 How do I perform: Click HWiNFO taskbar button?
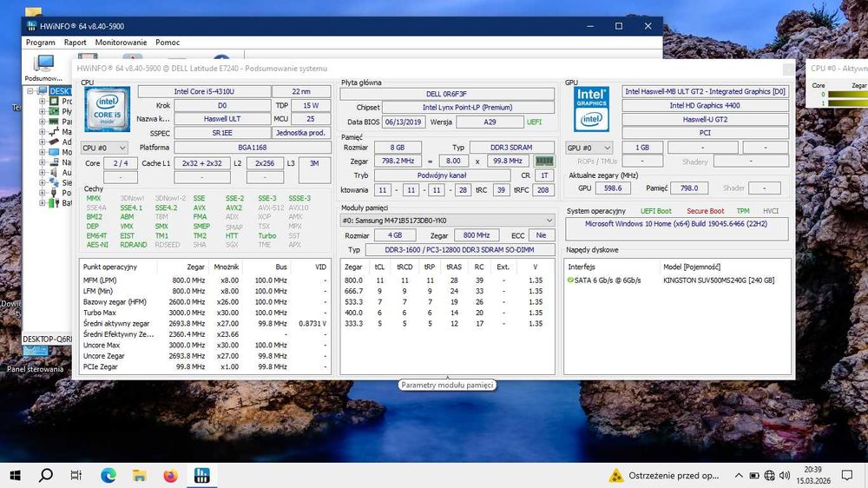[x=202, y=475]
